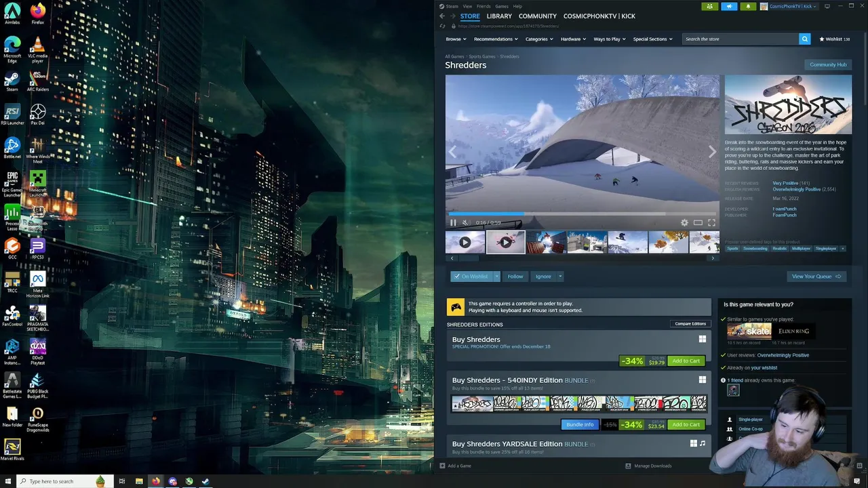Open Marvel Rivals desktop shortcut

click(12, 449)
